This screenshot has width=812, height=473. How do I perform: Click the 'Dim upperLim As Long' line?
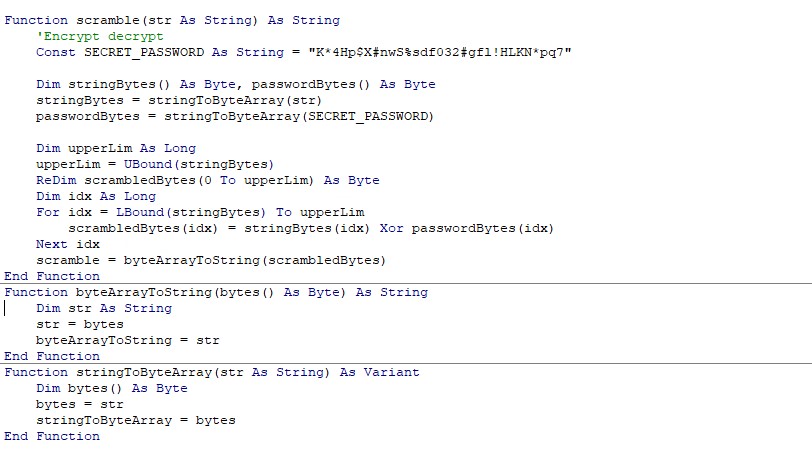pyautogui.click(x=116, y=148)
